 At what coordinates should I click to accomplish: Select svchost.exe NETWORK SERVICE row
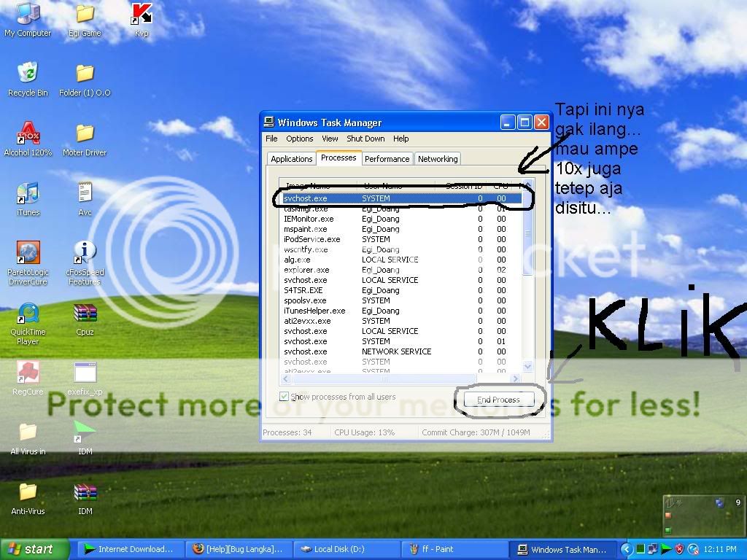pyautogui.click(x=400, y=351)
